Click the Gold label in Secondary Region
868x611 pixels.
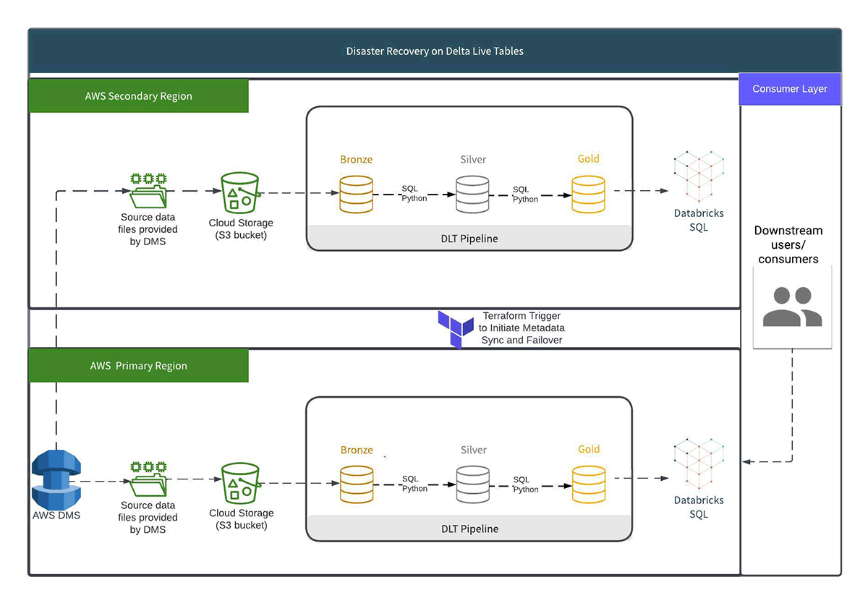tap(588, 158)
